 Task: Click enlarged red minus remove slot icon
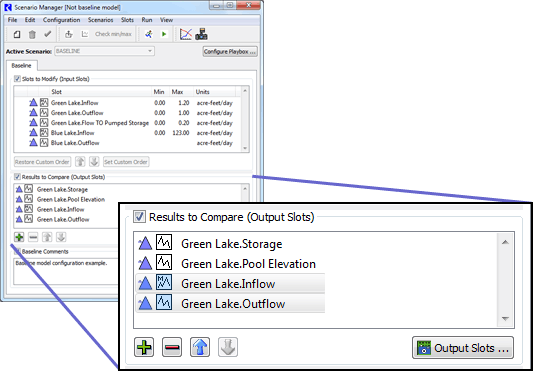click(172, 347)
